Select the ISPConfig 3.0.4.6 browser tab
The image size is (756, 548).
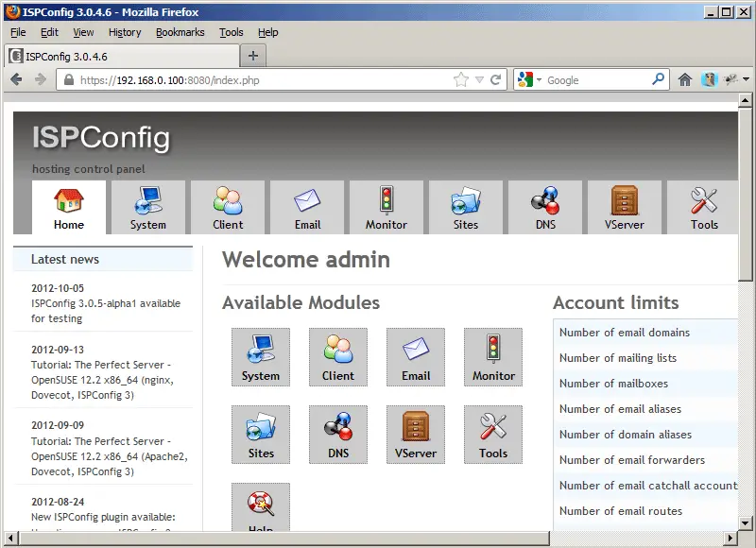click(x=123, y=57)
